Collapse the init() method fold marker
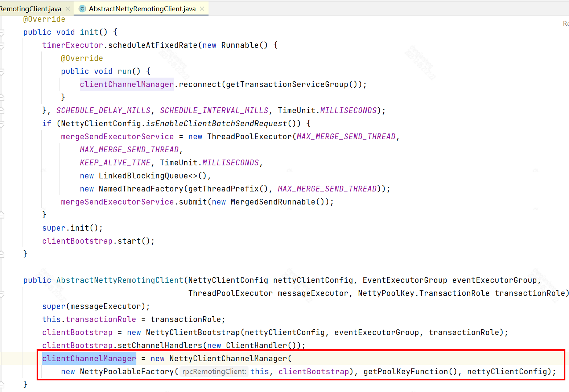Screen dimensions: 569x392 (x=2, y=33)
